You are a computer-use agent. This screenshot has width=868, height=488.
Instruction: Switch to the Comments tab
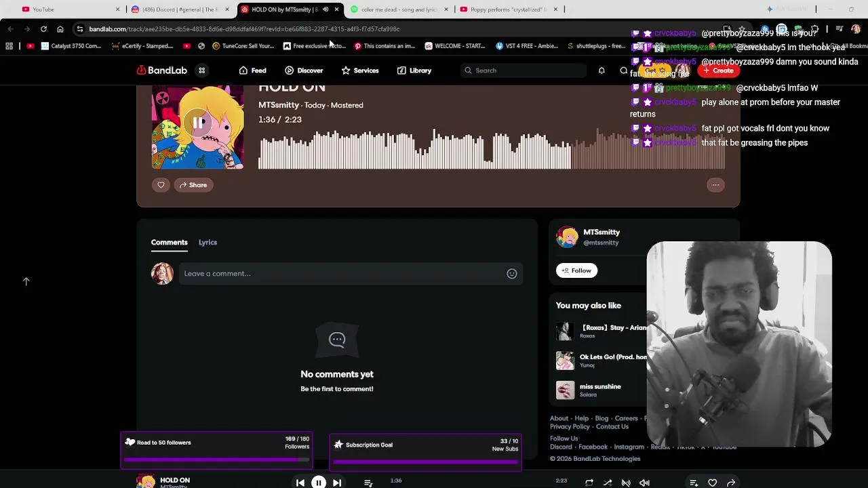tap(169, 242)
